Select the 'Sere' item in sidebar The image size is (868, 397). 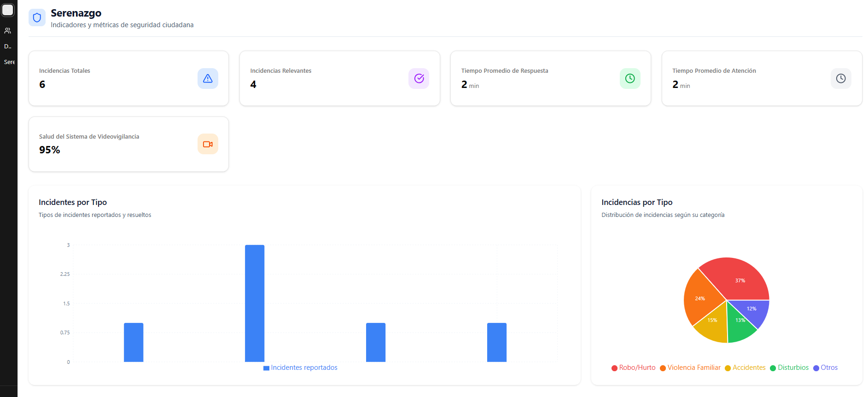[x=9, y=62]
